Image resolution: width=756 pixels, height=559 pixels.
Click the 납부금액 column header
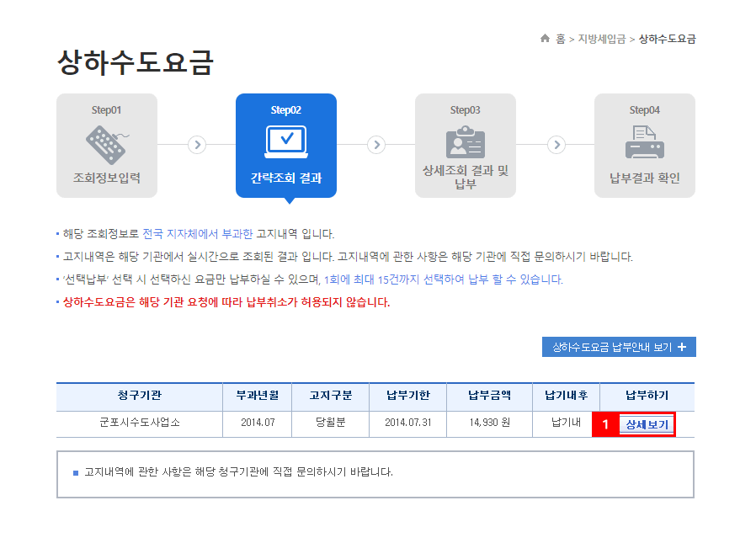coord(488,397)
